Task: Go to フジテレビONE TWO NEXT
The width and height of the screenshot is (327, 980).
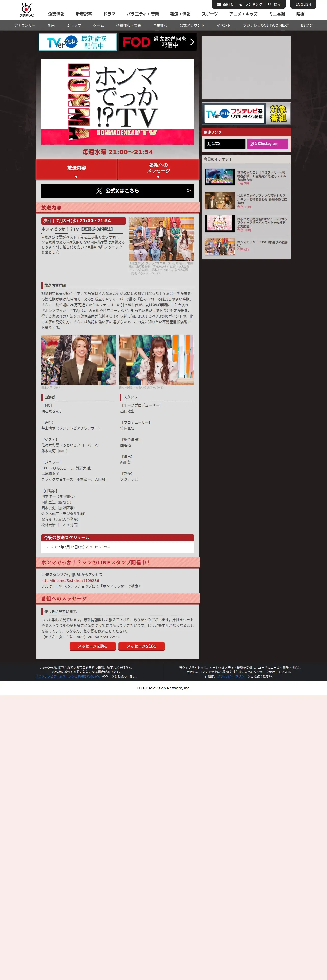Action: tap(266, 25)
